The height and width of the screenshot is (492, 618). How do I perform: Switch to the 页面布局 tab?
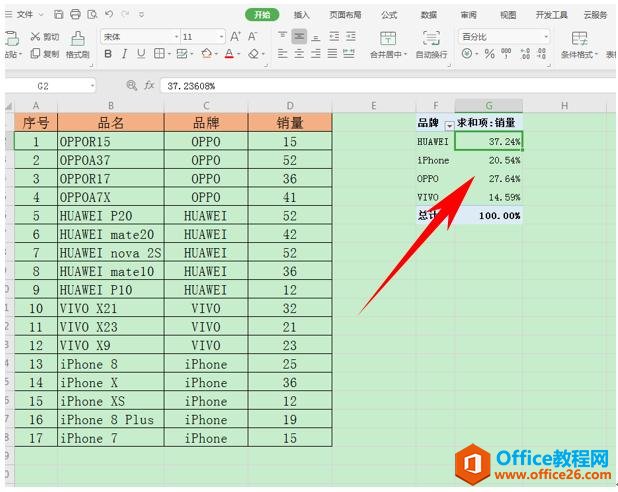tap(345, 15)
